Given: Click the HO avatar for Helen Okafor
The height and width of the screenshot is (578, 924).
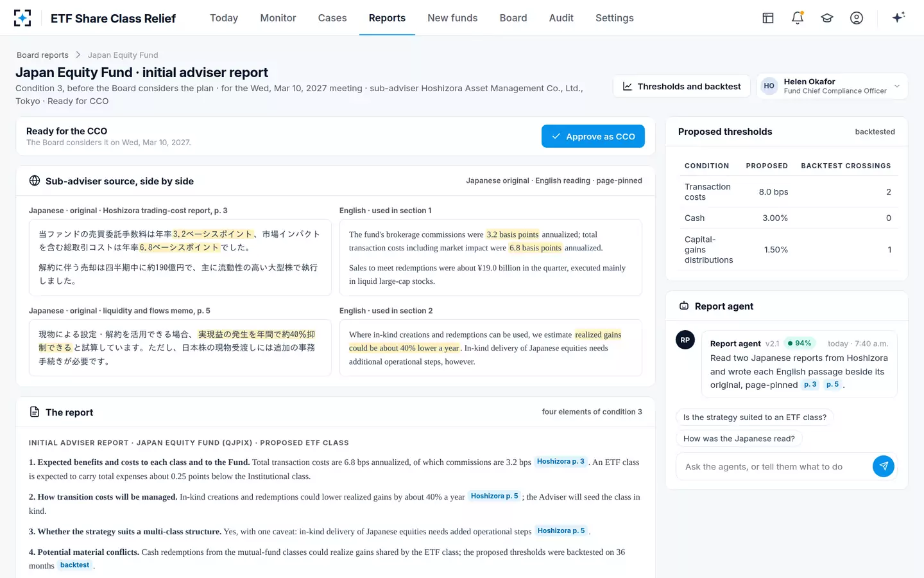Looking at the screenshot, I should click(769, 86).
